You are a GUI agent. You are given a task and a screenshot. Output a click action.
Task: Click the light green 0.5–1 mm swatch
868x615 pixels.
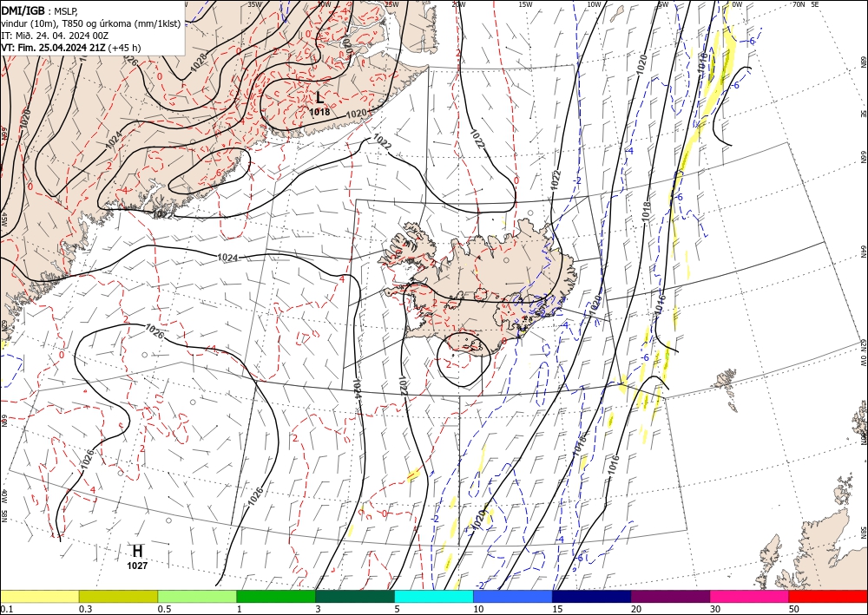tap(197, 596)
